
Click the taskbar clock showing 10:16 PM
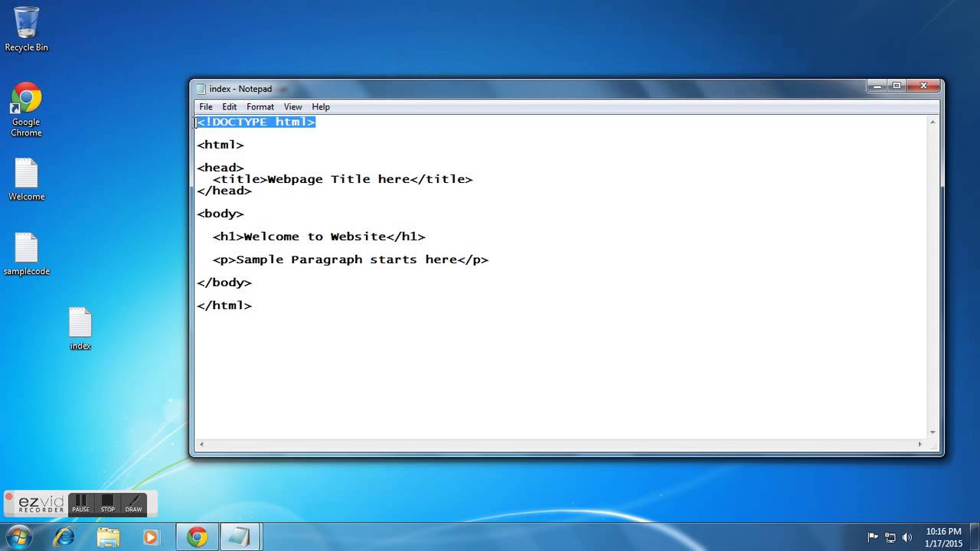[943, 537]
